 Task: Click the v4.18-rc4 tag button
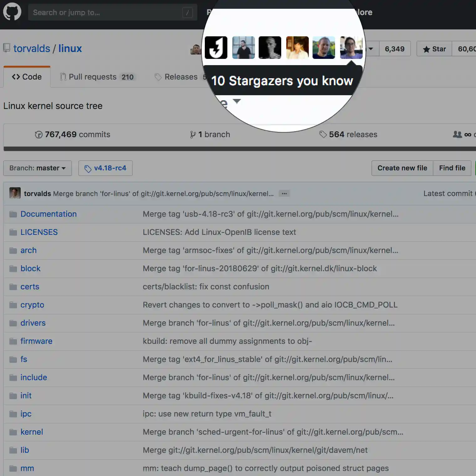pyautogui.click(x=106, y=168)
